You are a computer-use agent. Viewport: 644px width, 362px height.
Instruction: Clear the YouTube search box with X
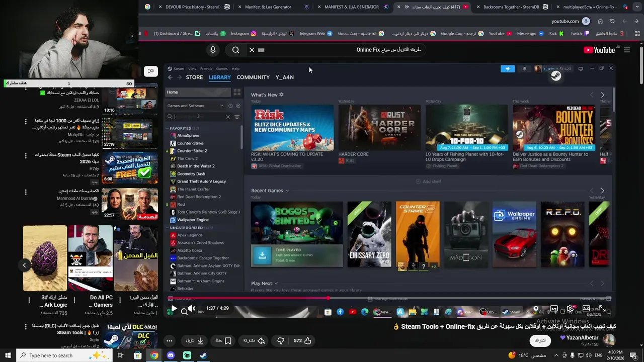[x=252, y=50]
